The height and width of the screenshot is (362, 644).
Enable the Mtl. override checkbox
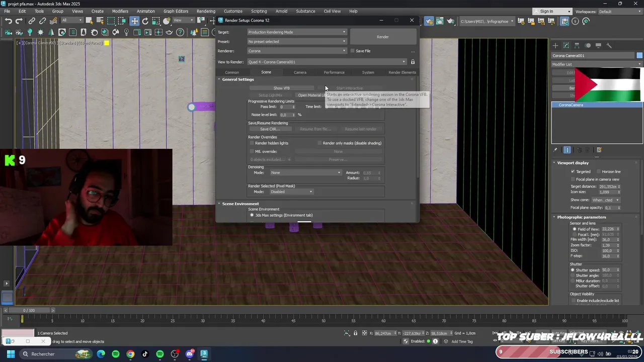click(x=252, y=151)
